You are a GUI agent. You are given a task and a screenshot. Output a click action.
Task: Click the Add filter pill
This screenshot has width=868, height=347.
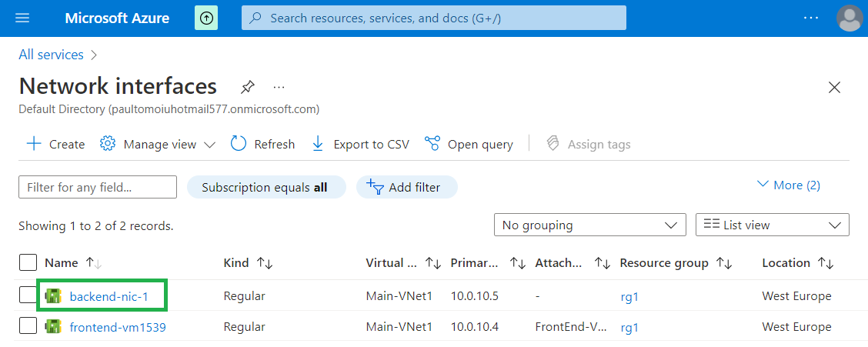point(407,187)
